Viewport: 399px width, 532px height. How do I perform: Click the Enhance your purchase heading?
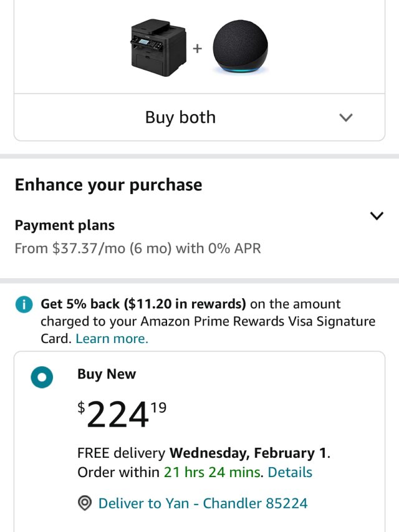tap(108, 185)
